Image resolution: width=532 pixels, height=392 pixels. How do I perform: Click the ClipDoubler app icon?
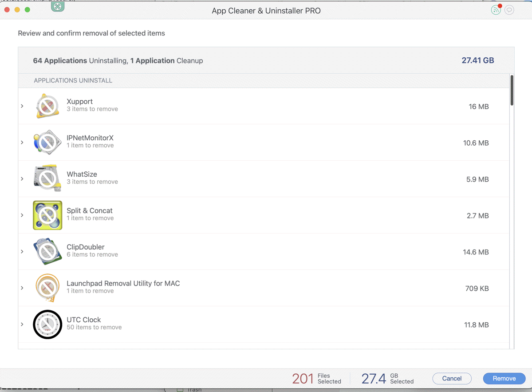[x=47, y=251]
